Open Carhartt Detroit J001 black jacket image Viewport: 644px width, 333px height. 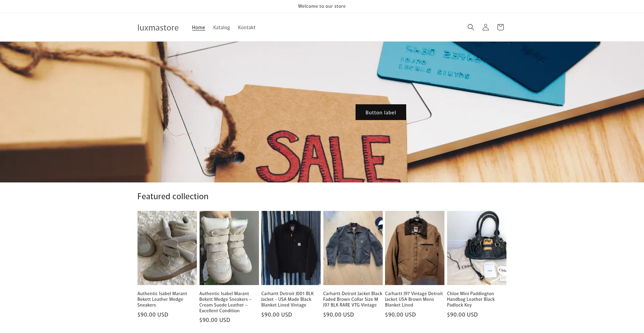(291, 248)
